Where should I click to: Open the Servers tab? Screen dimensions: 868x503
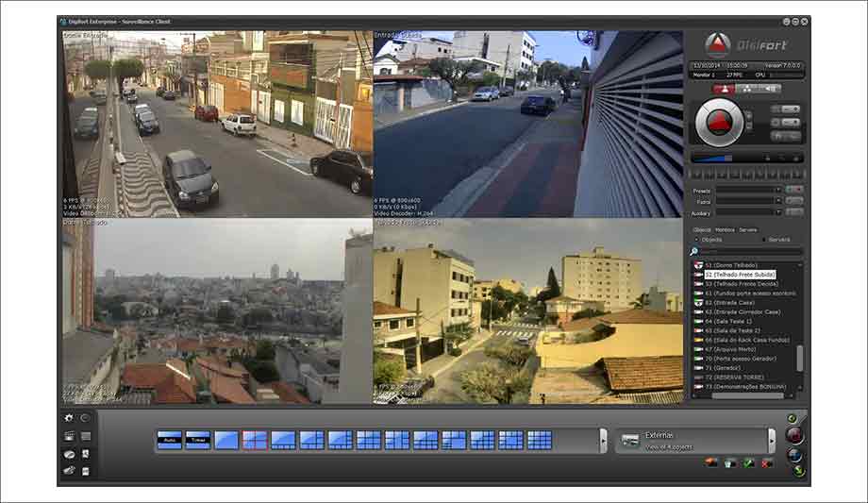tap(747, 229)
